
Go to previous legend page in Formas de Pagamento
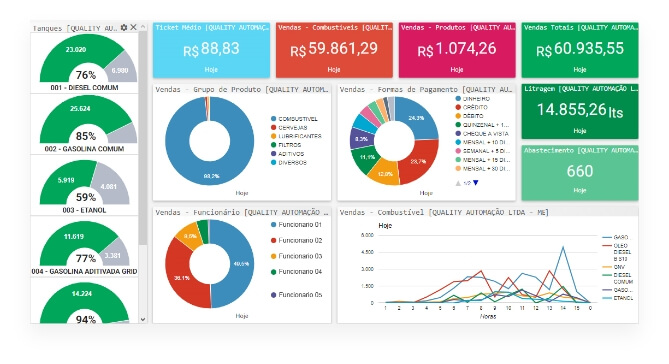point(458,183)
